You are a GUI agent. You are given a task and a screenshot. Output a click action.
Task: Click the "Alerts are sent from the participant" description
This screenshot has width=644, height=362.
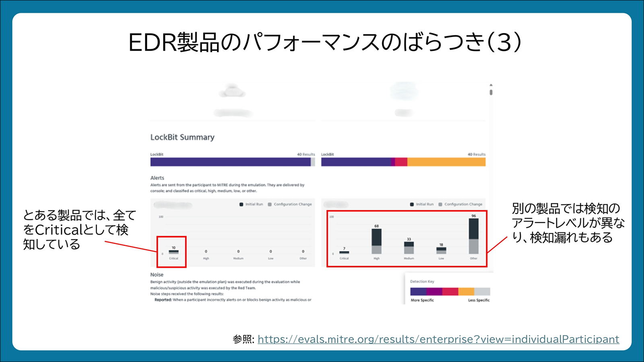(227, 188)
